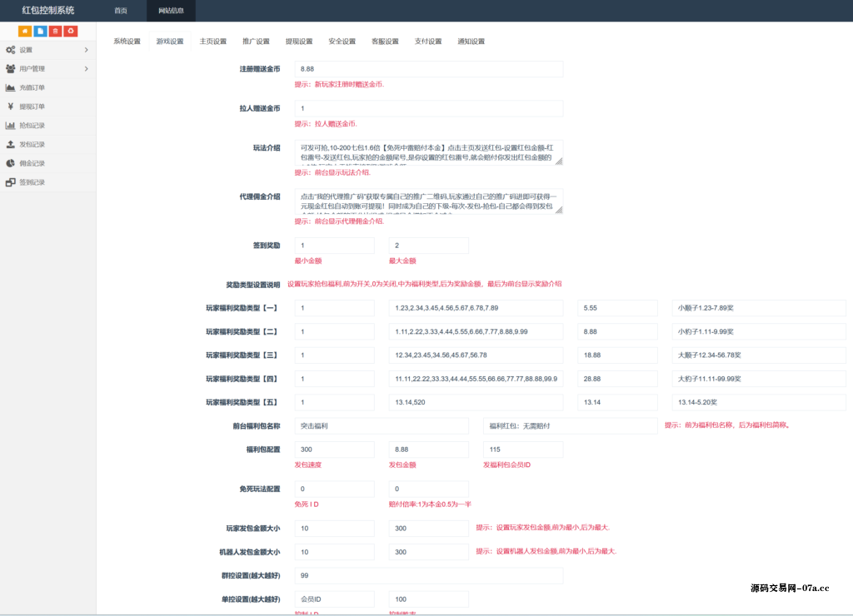Focus the 单控设置 会员ID field
The height and width of the screenshot is (616, 853).
pyautogui.click(x=335, y=599)
